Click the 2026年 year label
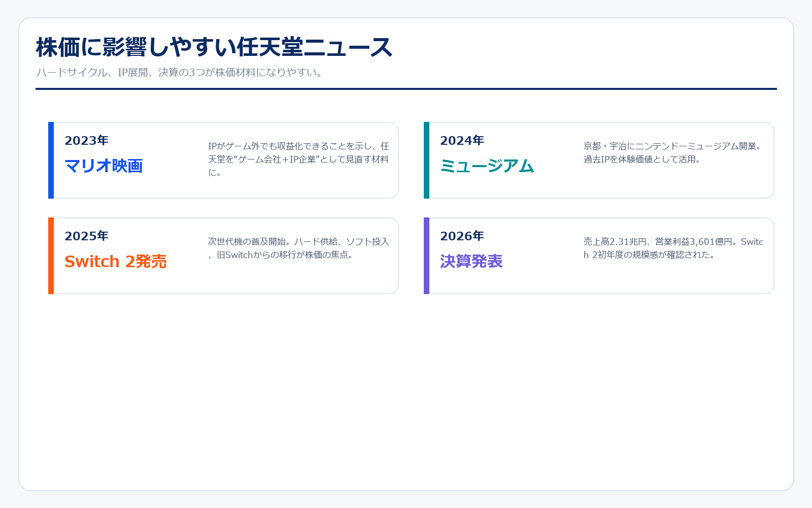The width and height of the screenshot is (812, 508). point(462,236)
